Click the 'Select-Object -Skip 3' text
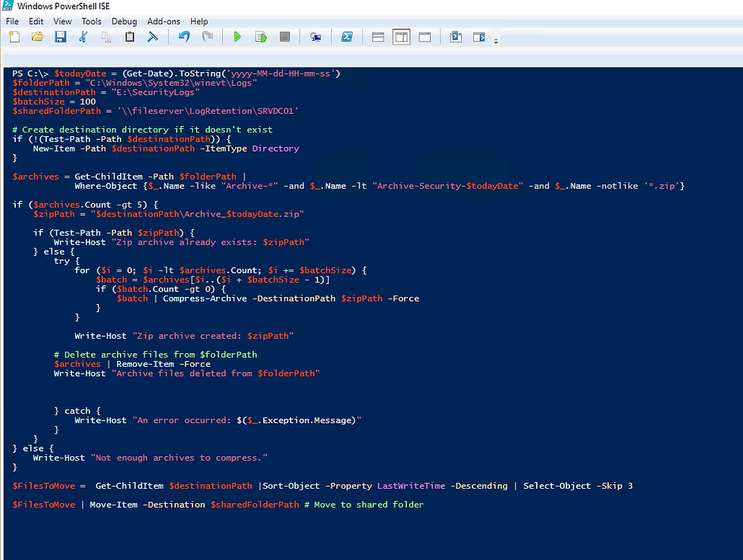 click(578, 486)
